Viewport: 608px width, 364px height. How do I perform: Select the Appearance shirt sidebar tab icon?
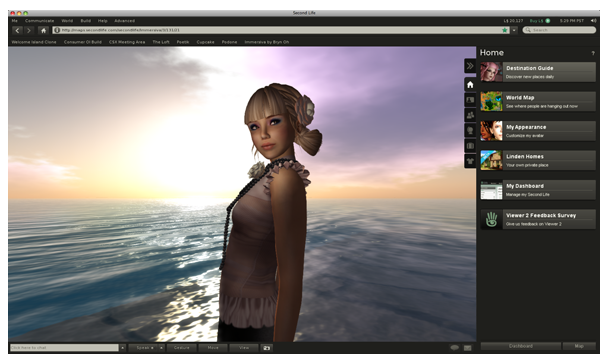(470, 161)
